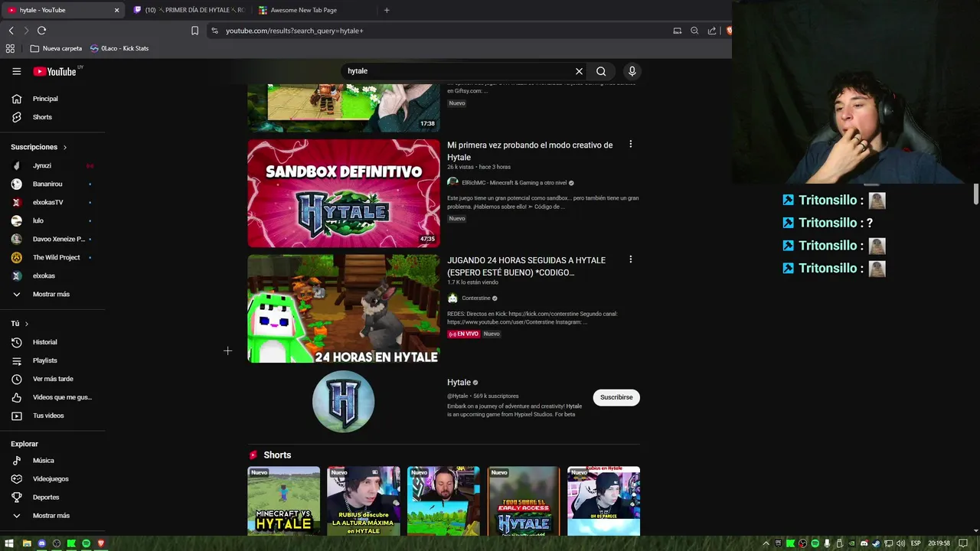This screenshot has height=551, width=980.
Task: Open the Hytale channel avatar
Action: (344, 402)
